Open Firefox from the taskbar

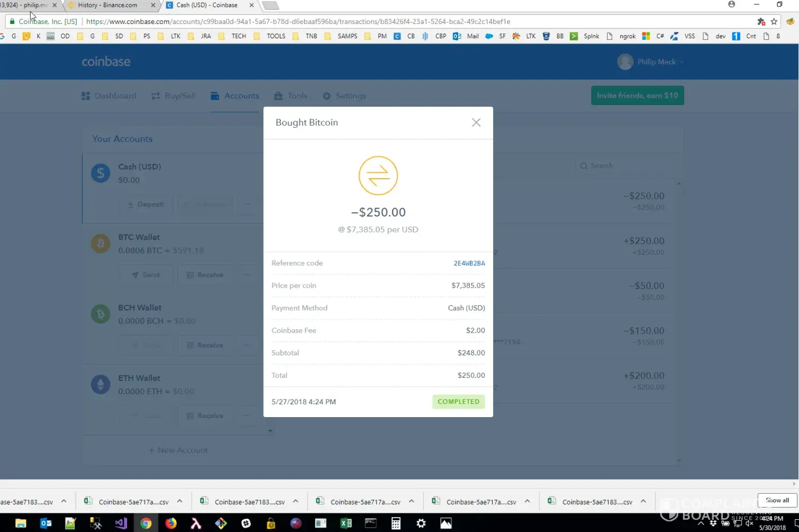[x=171, y=523]
